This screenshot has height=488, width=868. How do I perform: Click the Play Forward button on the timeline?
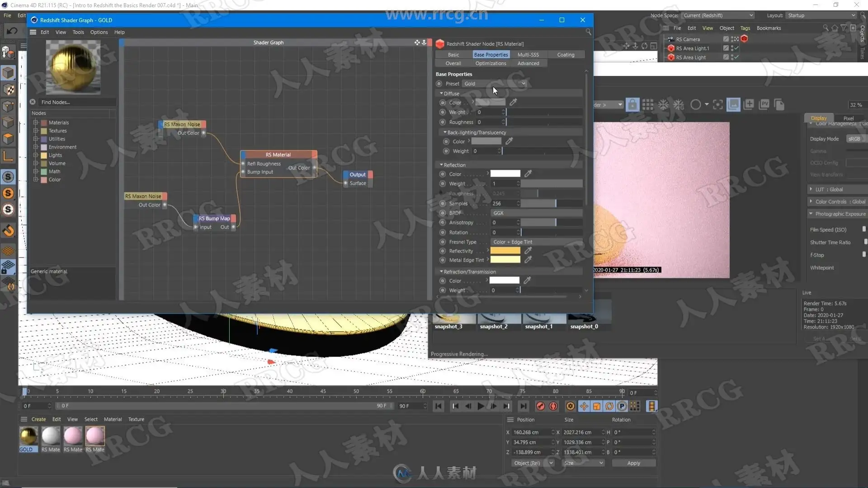pyautogui.click(x=481, y=406)
